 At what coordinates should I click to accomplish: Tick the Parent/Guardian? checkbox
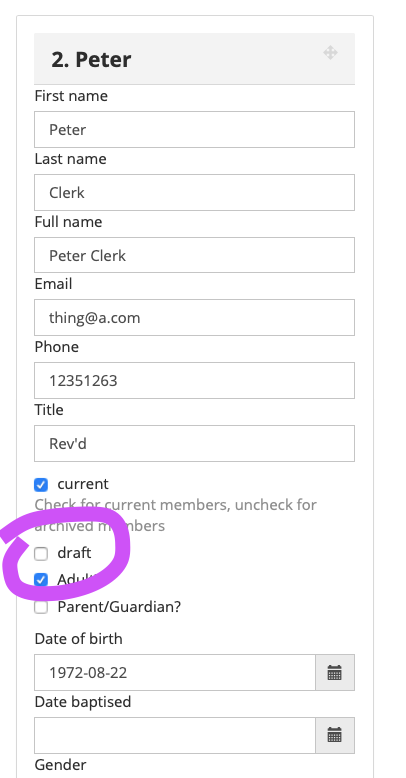tap(41, 607)
